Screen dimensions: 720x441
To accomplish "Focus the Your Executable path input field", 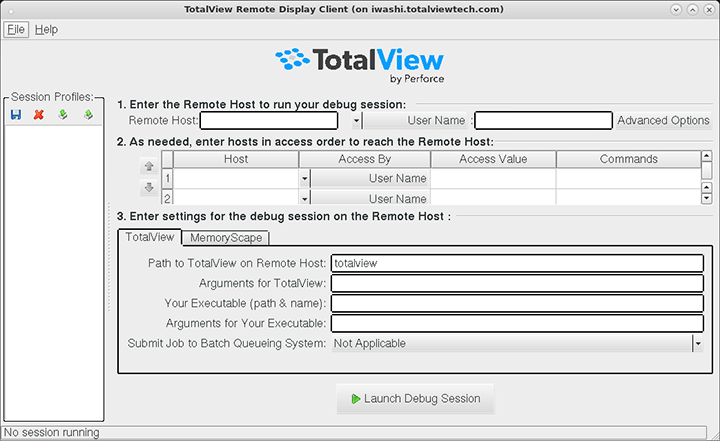I will click(517, 303).
